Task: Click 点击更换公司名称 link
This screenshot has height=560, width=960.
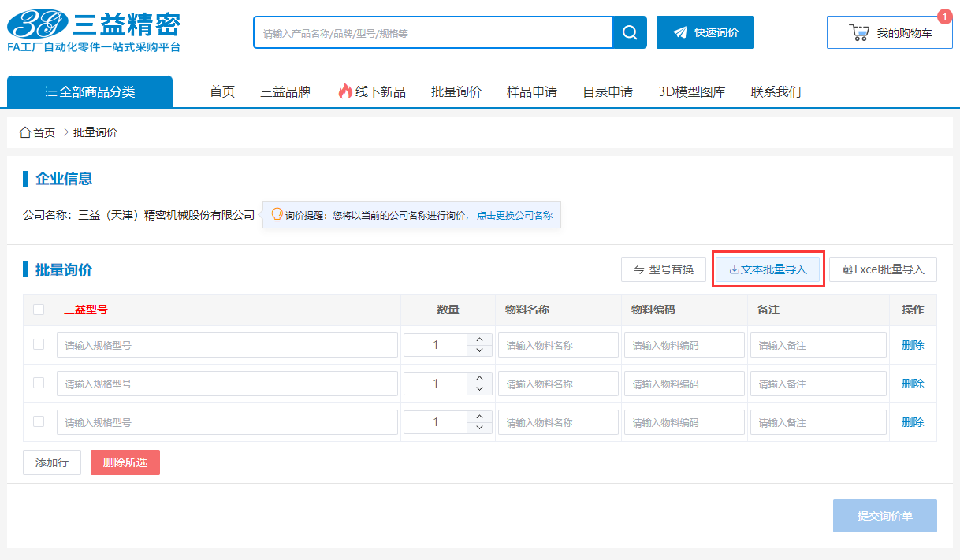Action: point(515,215)
